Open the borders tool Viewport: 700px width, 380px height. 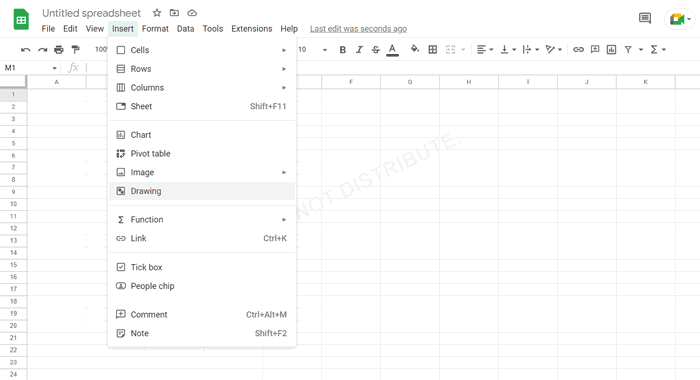pyautogui.click(x=433, y=50)
